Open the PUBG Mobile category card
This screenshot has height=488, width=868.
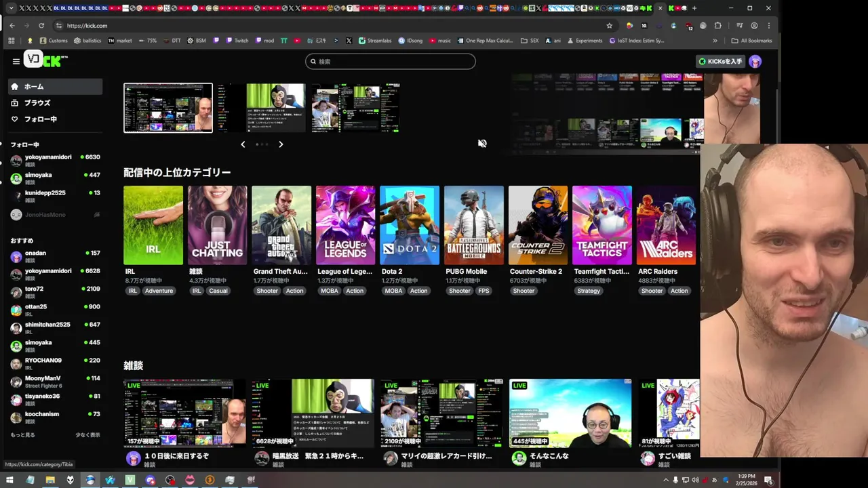474,225
